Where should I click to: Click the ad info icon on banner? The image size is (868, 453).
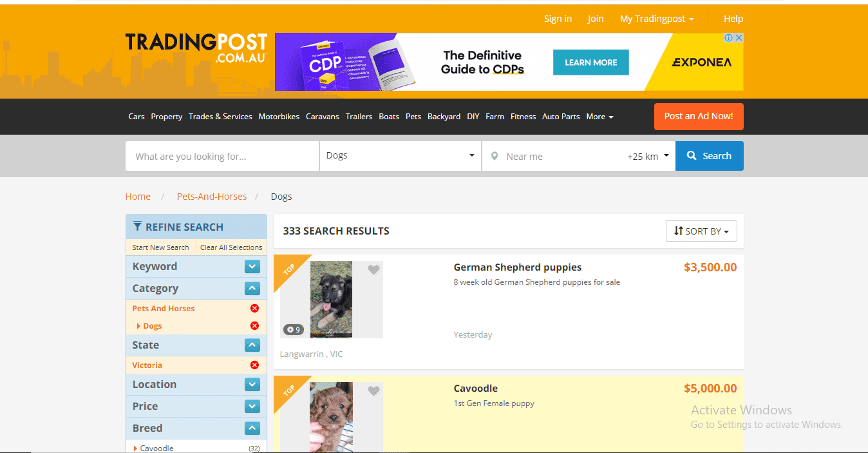pyautogui.click(x=729, y=38)
